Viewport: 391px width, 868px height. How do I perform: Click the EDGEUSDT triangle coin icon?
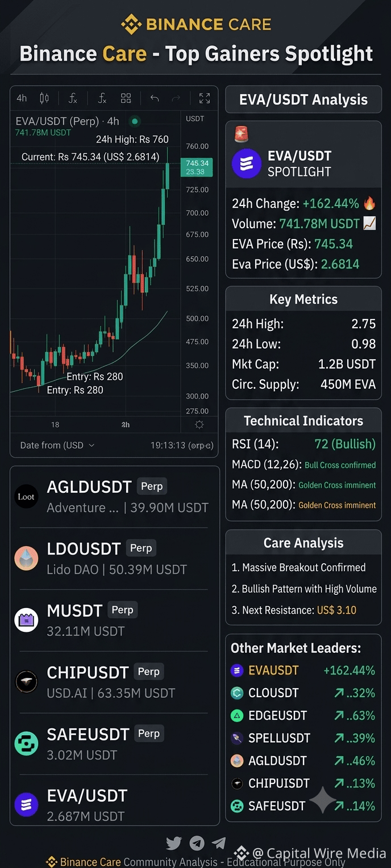pyautogui.click(x=237, y=716)
